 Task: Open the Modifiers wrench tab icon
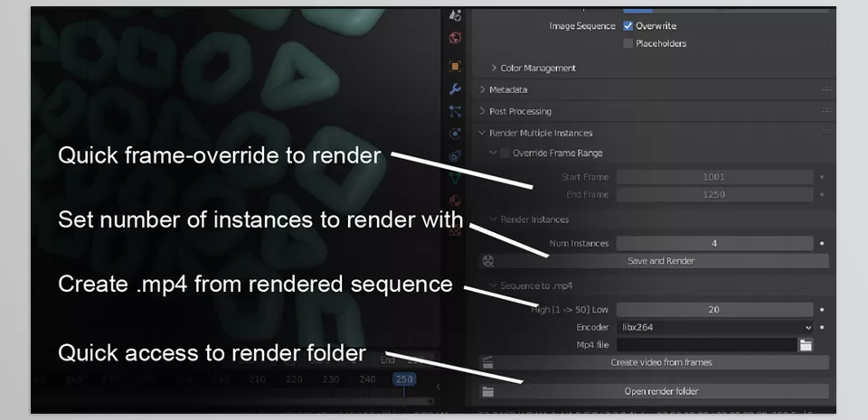pos(455,89)
